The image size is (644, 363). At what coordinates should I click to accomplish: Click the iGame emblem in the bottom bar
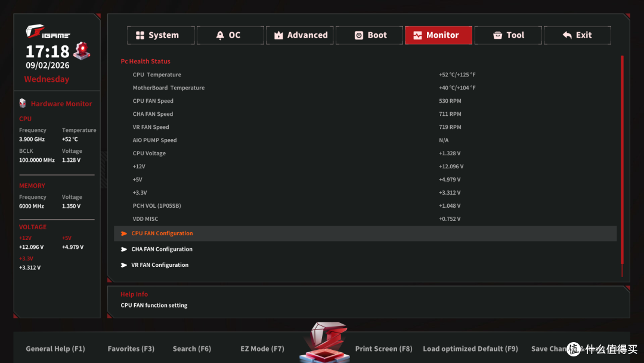coord(325,342)
